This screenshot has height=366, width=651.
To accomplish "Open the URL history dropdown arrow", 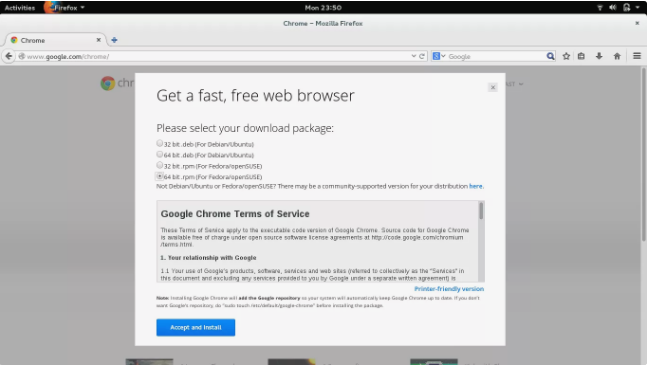I will (414, 56).
